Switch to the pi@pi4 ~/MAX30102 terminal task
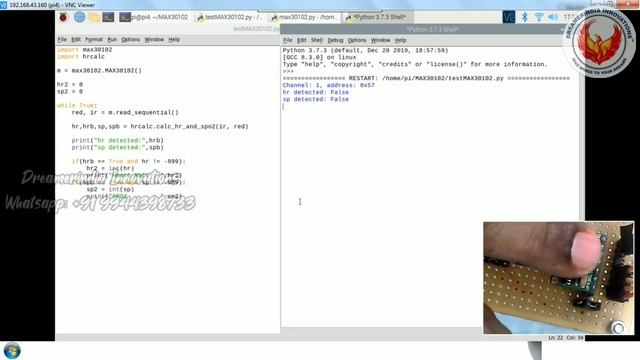This screenshot has height=360, width=640. (x=154, y=17)
